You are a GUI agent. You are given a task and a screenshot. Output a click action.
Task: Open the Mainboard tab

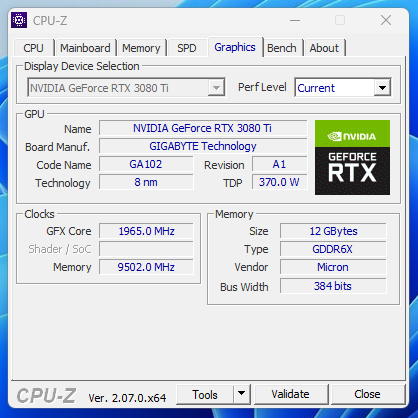(x=85, y=48)
